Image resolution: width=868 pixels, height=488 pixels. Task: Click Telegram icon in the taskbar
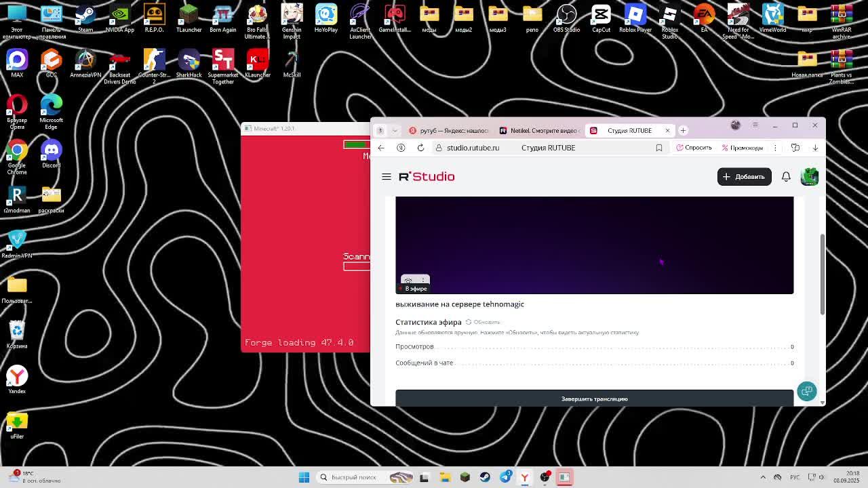tap(505, 477)
